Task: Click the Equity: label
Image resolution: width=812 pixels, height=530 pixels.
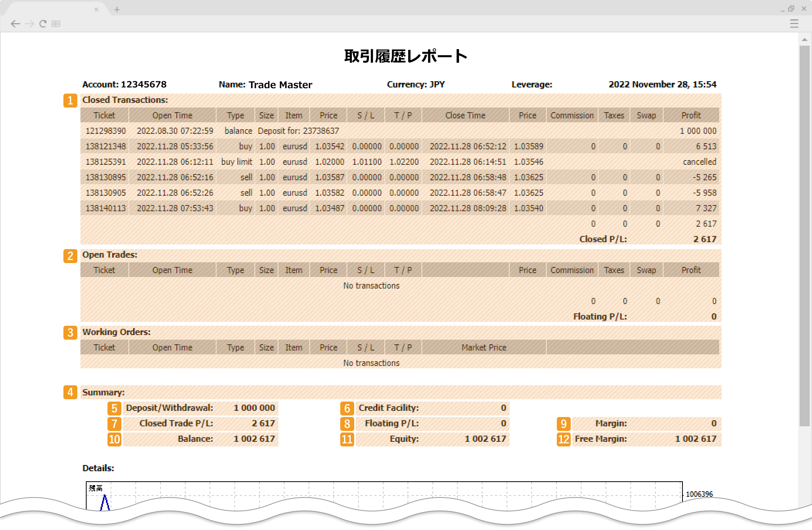Action: click(x=404, y=439)
